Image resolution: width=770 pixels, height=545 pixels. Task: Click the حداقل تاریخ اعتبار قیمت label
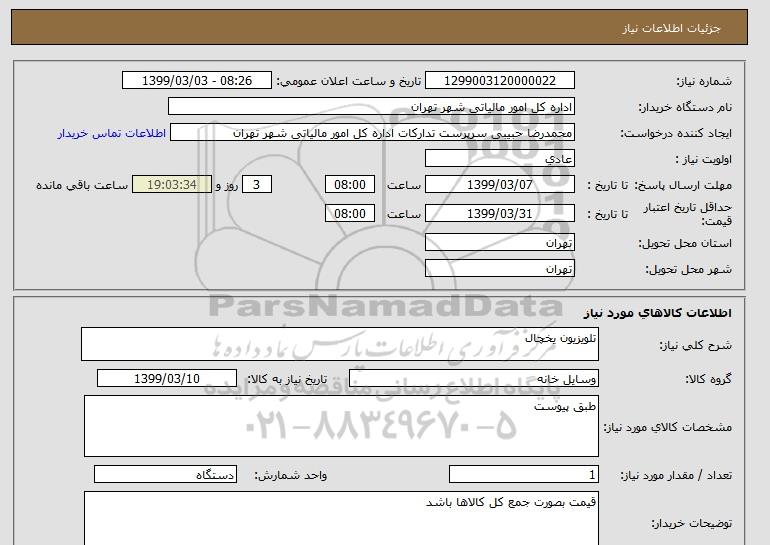[x=687, y=214]
